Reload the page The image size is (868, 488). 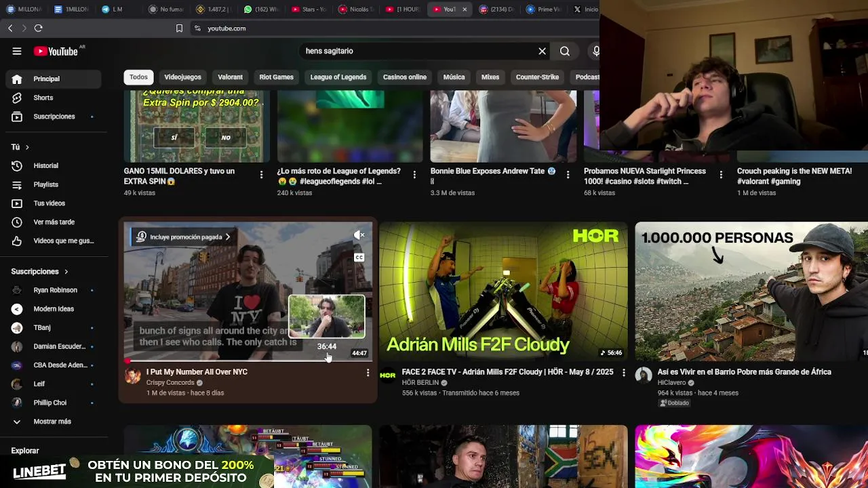(x=39, y=28)
